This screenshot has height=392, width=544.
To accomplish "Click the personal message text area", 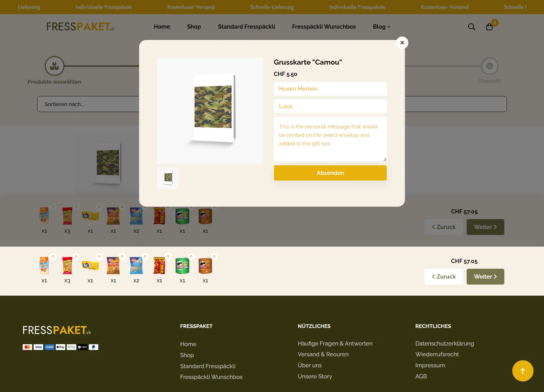I will click(330, 139).
